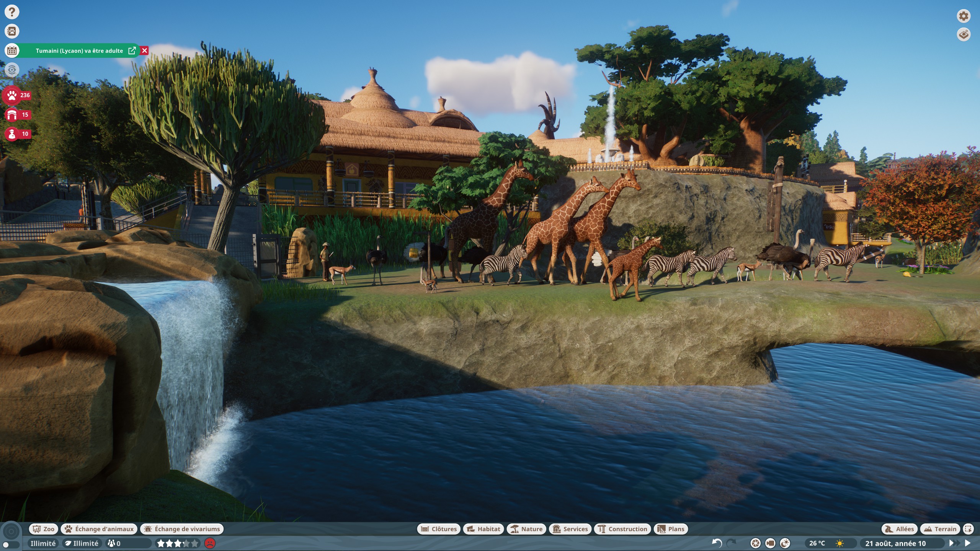Open the settings gear icon
This screenshot has height=551, width=980.
click(x=964, y=16)
